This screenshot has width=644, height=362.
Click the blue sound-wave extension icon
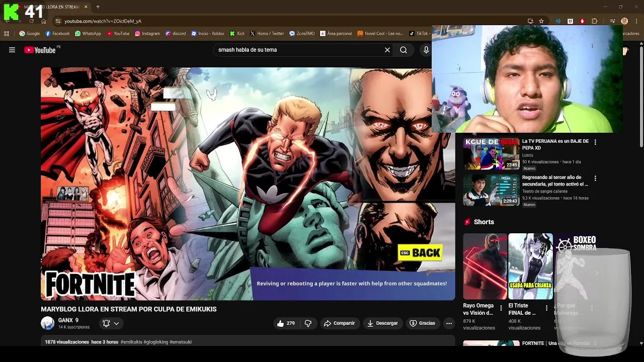pos(558,21)
